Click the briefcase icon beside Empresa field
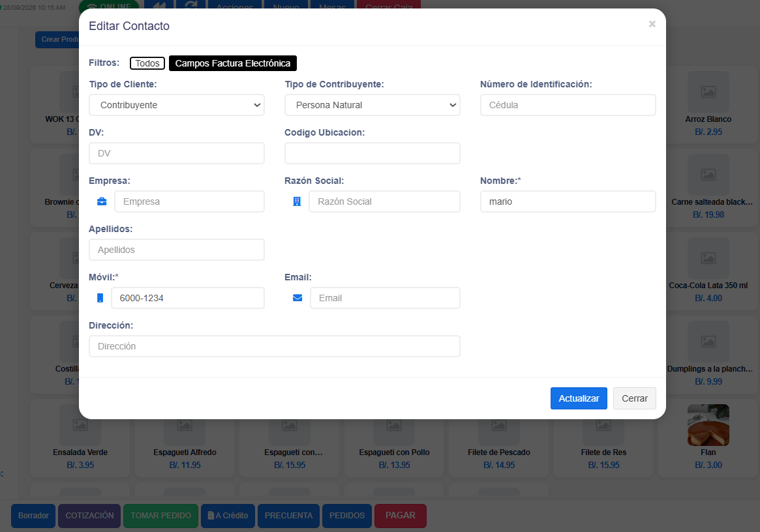This screenshot has width=760, height=532. pos(102,201)
